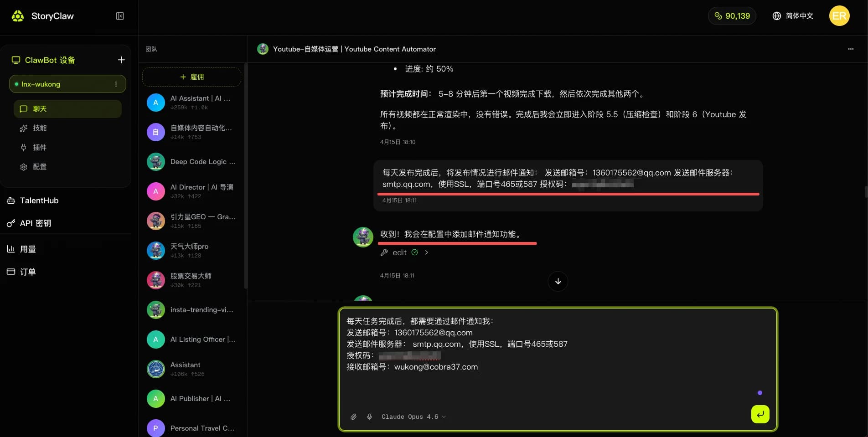Click the StoryClaw logo icon
Screen dimensions: 868x437
[x=18, y=16]
